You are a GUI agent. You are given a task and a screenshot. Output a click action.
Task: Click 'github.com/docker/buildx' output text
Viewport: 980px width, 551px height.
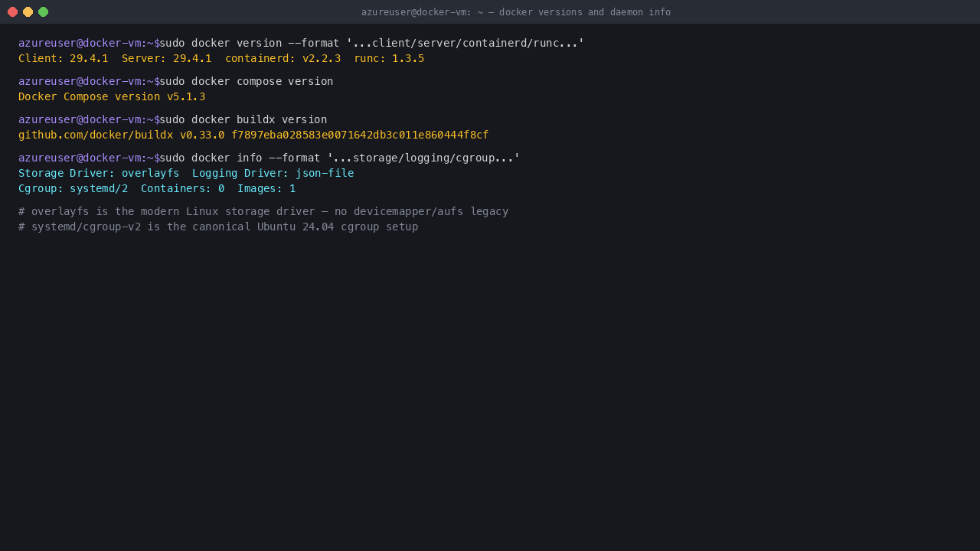tap(96, 135)
